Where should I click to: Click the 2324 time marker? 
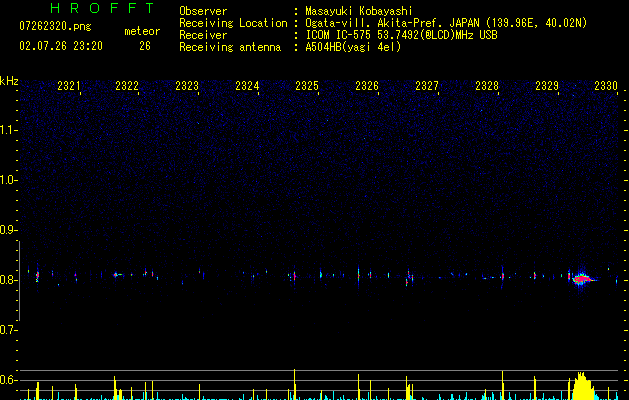tap(247, 86)
